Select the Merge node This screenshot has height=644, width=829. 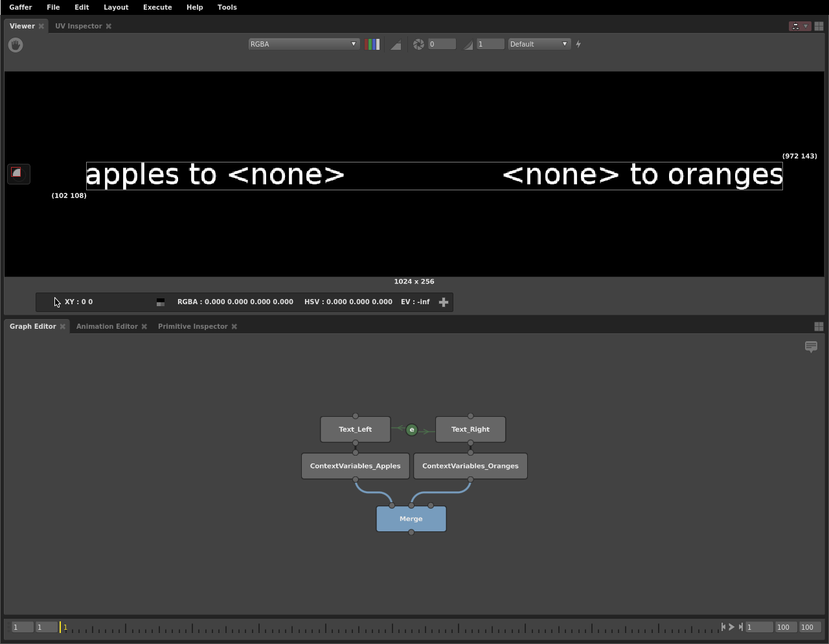(411, 519)
